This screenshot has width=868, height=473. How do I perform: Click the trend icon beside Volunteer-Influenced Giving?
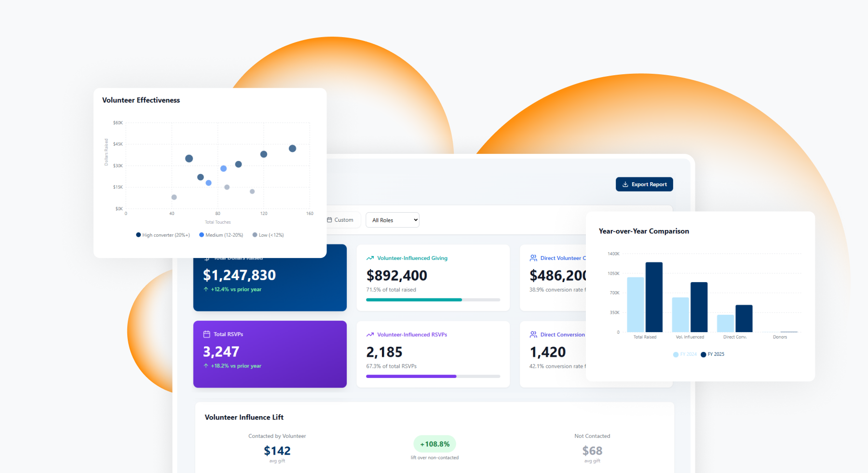tap(370, 258)
